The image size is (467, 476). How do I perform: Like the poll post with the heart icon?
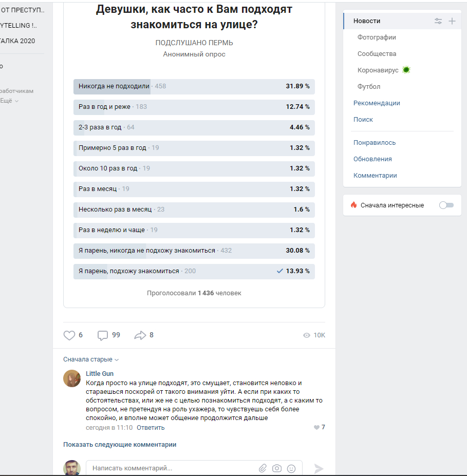tap(69, 335)
